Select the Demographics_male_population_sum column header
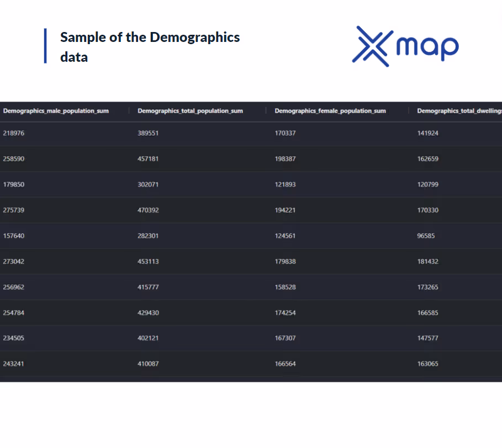502x448 pixels. point(56,111)
